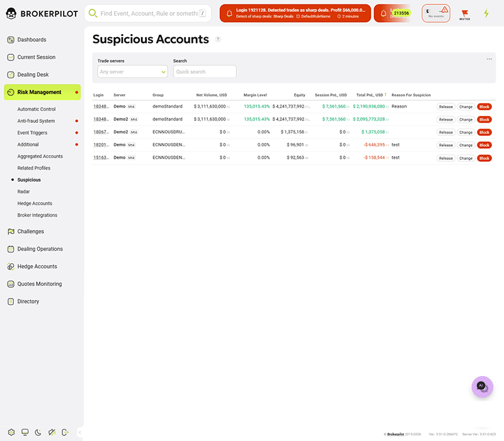Screen dimensions: 504x441
Task: Click the MUTED flag icon in top bar
Action: click(x=464, y=14)
